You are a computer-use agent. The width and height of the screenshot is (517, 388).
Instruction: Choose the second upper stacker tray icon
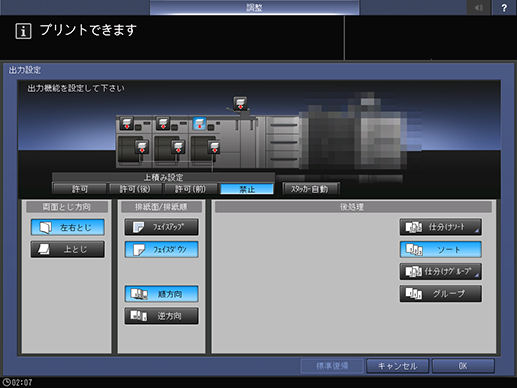(163, 123)
